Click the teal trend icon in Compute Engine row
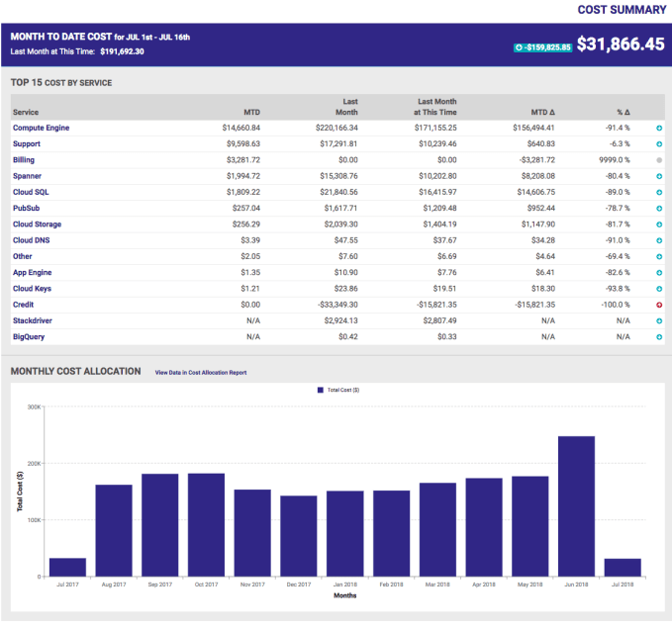672x630 pixels. click(659, 129)
